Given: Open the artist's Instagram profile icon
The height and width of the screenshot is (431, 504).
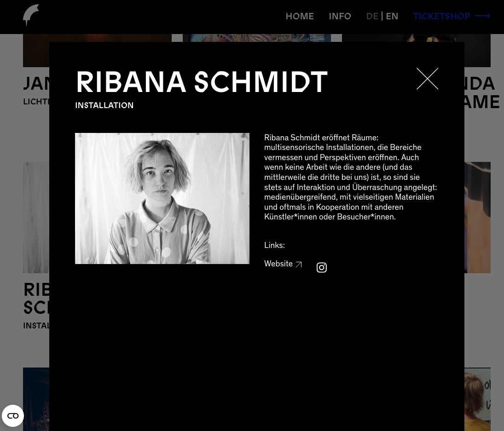Looking at the screenshot, I should [x=322, y=268].
